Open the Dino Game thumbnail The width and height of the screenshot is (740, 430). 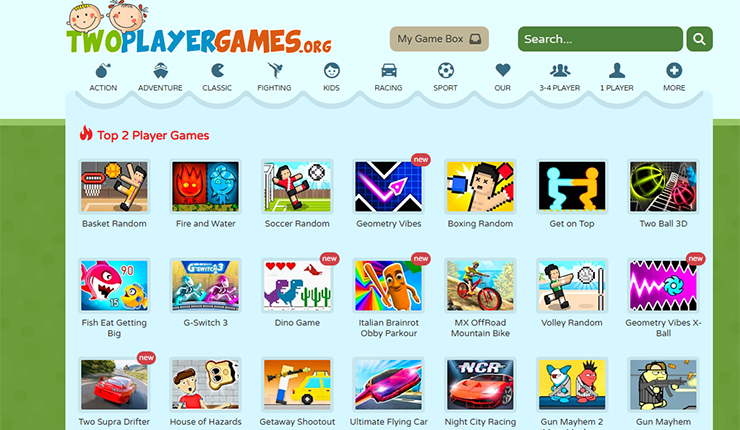pyautogui.click(x=297, y=286)
